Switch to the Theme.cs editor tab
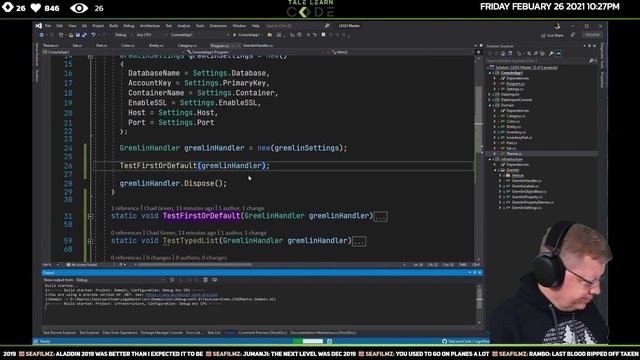The width and height of the screenshot is (640, 360). point(51,46)
